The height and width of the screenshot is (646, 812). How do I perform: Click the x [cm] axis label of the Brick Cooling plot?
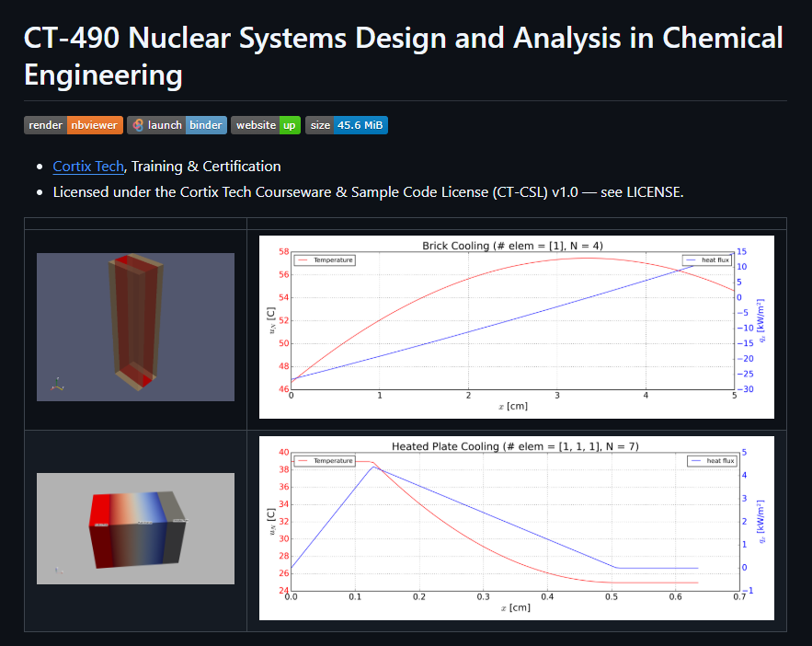tap(512, 407)
